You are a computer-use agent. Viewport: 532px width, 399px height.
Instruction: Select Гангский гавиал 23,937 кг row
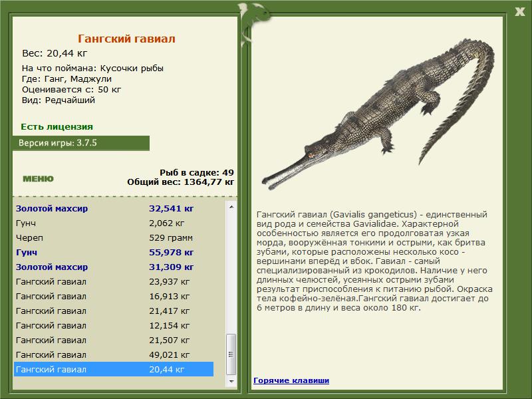114,281
